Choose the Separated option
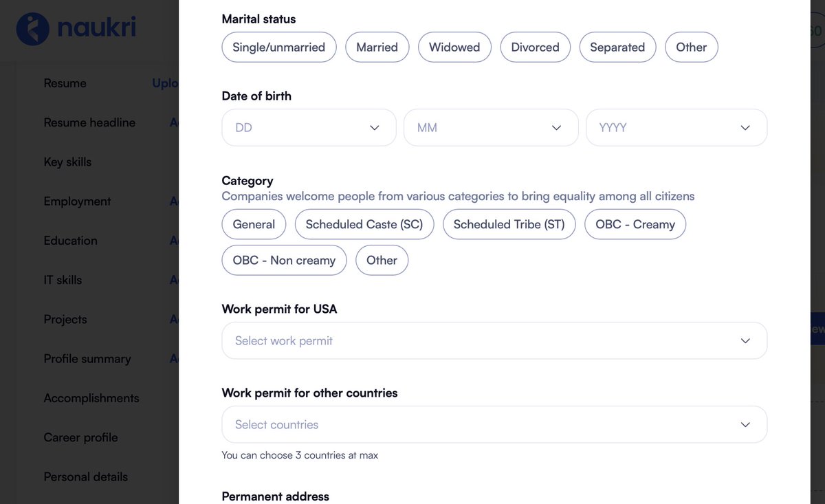 (617, 47)
